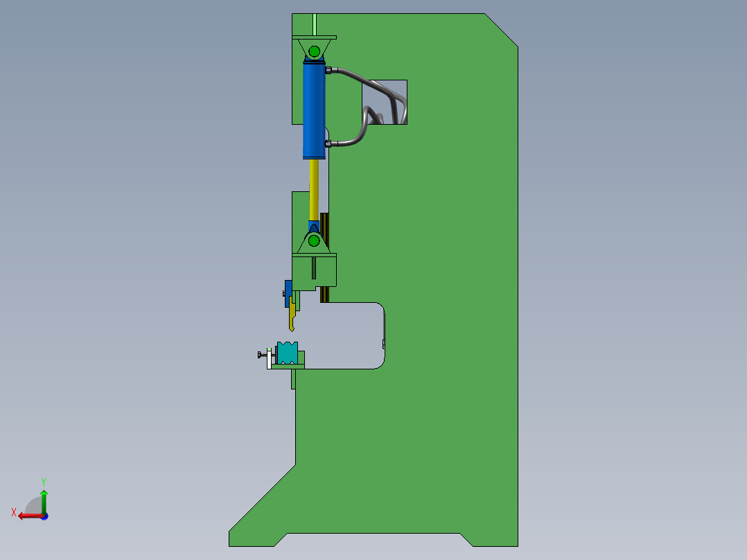Viewport: 747px width, 560px height.
Task: Click the upper hose fitting on cylinder
Action: pyautogui.click(x=328, y=70)
